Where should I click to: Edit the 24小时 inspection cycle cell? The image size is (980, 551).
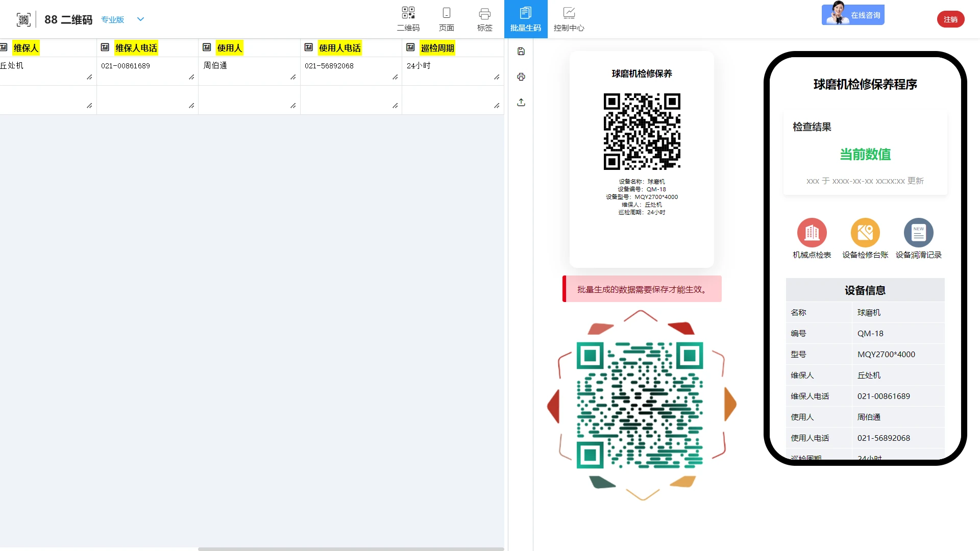453,71
